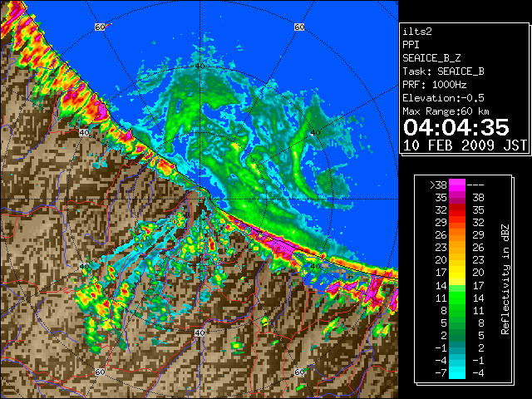The height and width of the screenshot is (399, 532).
Task: Pick the red swatch beside legend "32"
Action: [456, 210]
